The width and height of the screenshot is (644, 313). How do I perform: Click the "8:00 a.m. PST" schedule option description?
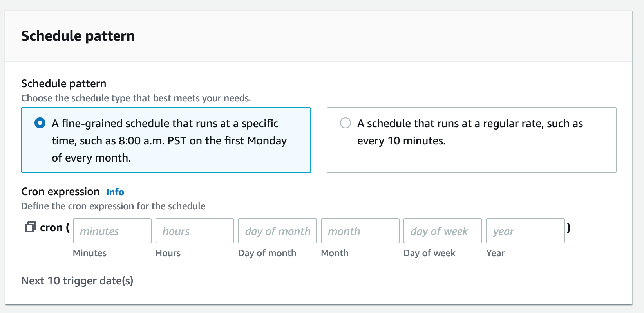pyautogui.click(x=169, y=140)
